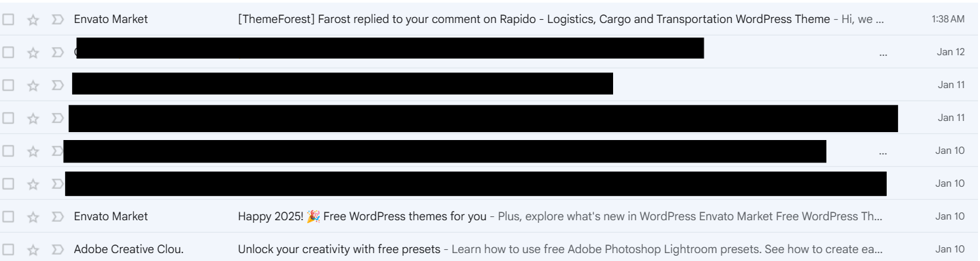Mark the 1:38 AM email as important
Viewport: 980px width, 261px height.
click(58, 20)
